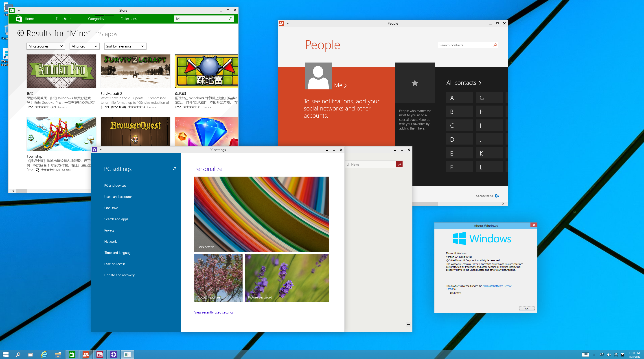
Task: Open Users and accounts settings
Action: pos(118,197)
